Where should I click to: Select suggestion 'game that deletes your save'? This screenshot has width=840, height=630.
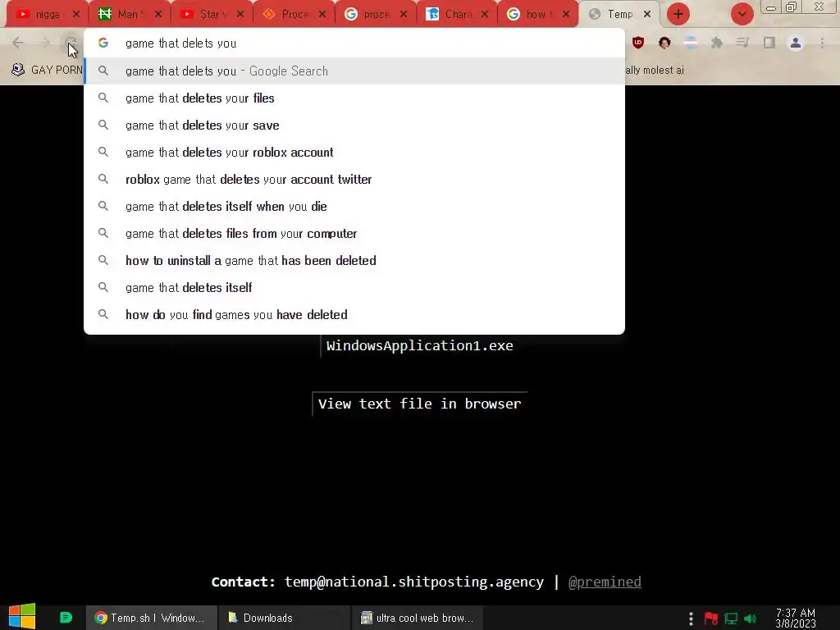pos(354,125)
